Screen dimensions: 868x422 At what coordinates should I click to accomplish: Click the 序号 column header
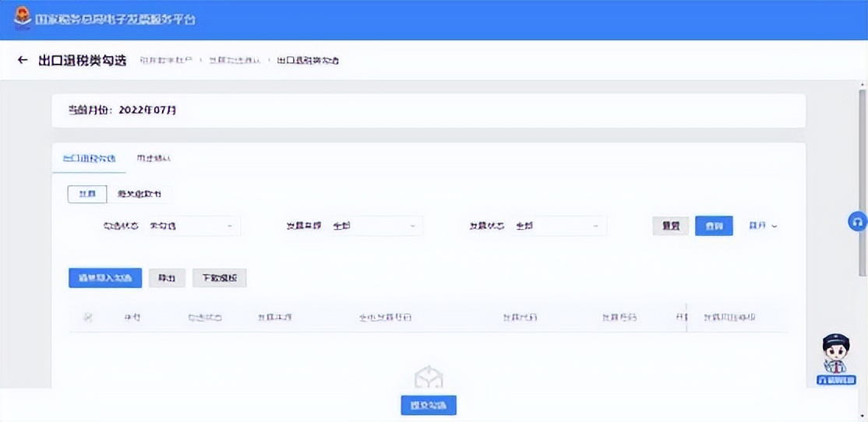[132, 318]
